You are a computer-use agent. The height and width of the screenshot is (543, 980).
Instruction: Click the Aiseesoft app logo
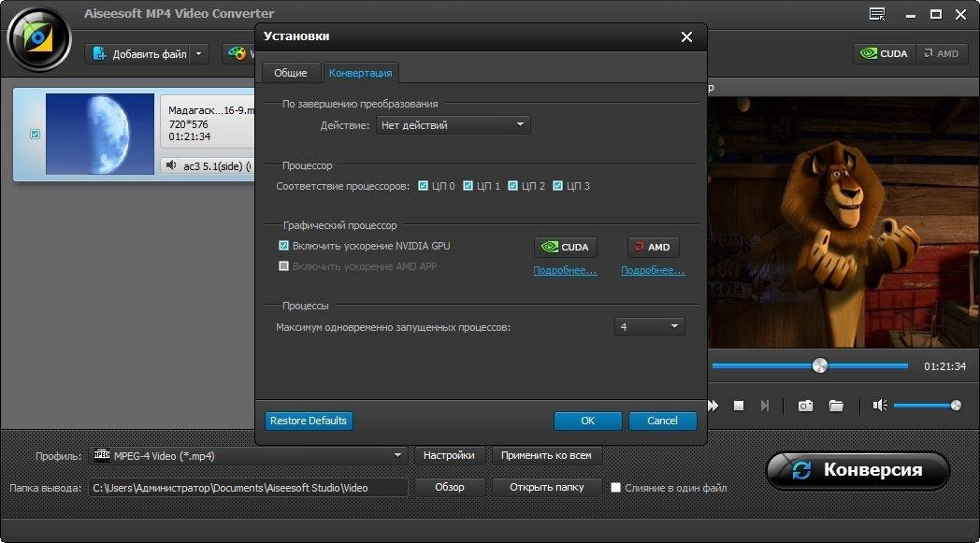pos(38,38)
